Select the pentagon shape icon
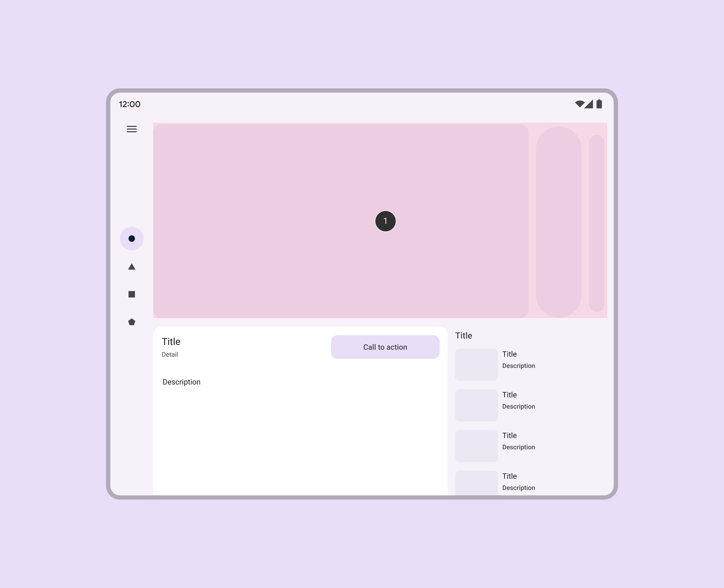724x588 pixels. pyautogui.click(x=131, y=322)
